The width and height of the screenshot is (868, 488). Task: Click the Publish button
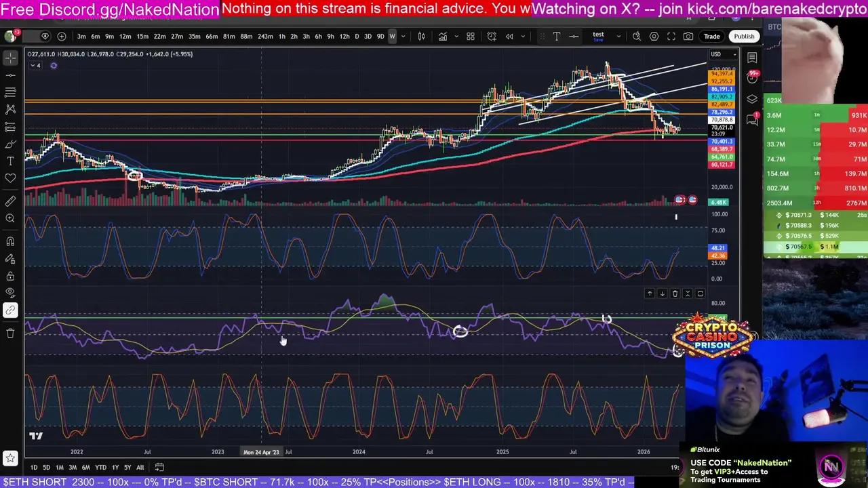(743, 36)
